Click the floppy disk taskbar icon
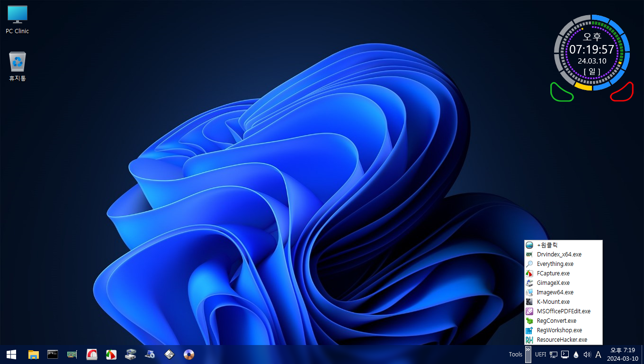Image resolution: width=644 pixels, height=364 pixels. coord(170,354)
